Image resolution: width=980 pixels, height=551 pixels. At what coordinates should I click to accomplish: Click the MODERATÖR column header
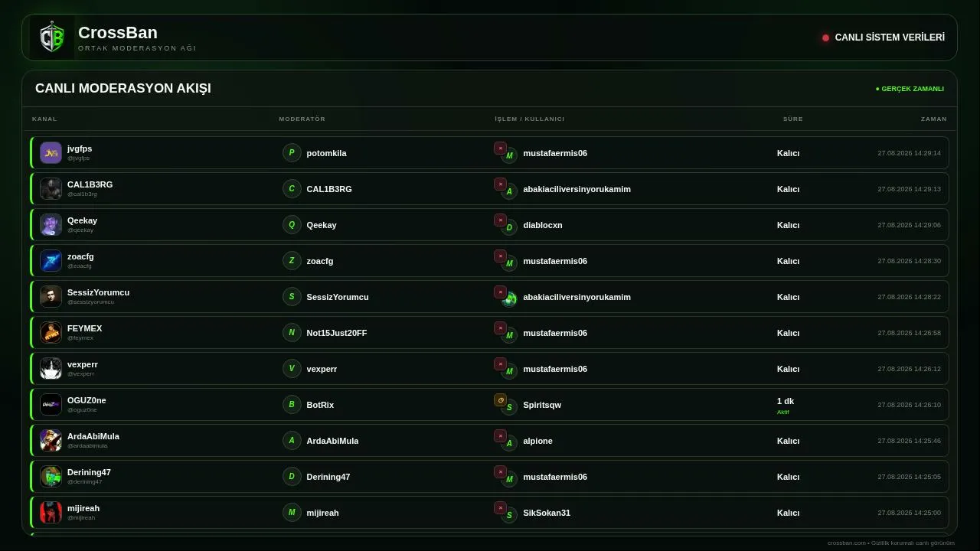click(x=302, y=119)
